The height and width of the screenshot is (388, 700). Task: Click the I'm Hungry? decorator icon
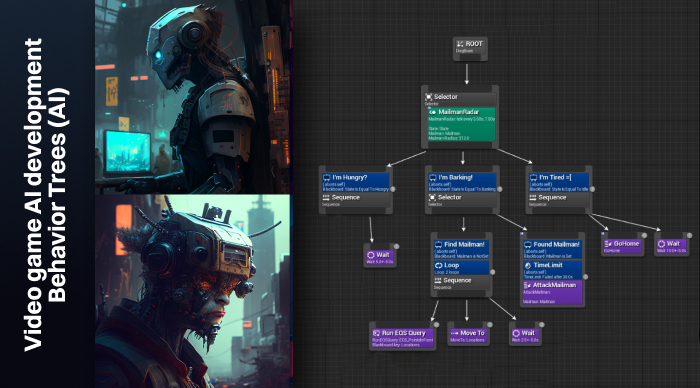coord(326,178)
